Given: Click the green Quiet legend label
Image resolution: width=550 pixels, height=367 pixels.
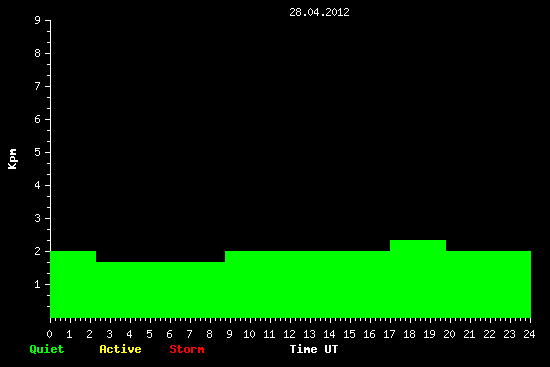Looking at the screenshot, I should coord(47,349).
